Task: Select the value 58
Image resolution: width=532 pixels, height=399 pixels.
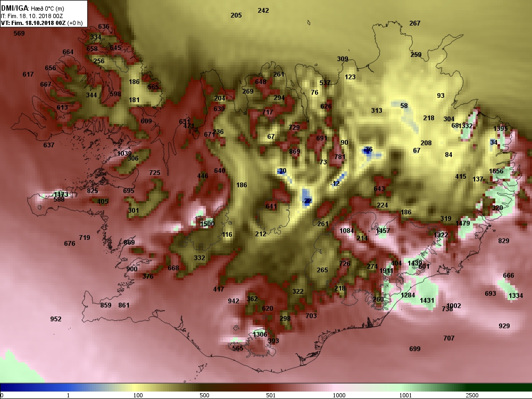Action: click(404, 106)
